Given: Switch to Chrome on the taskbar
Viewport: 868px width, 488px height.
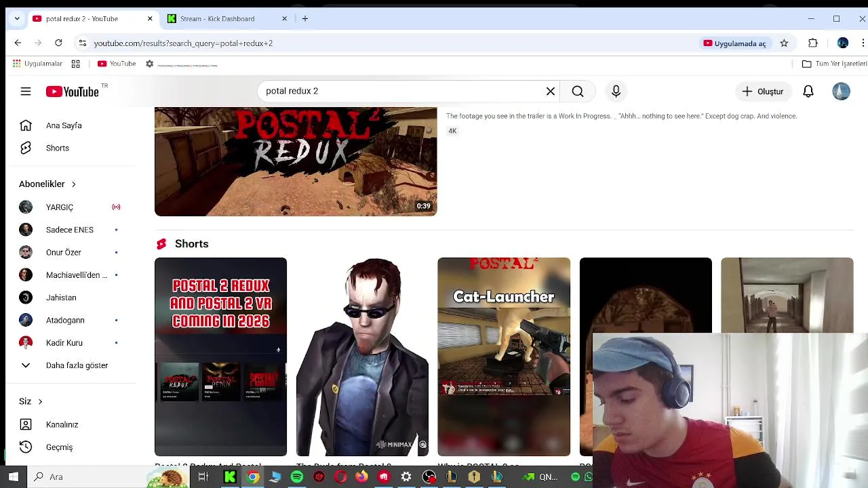Looking at the screenshot, I should point(252,477).
